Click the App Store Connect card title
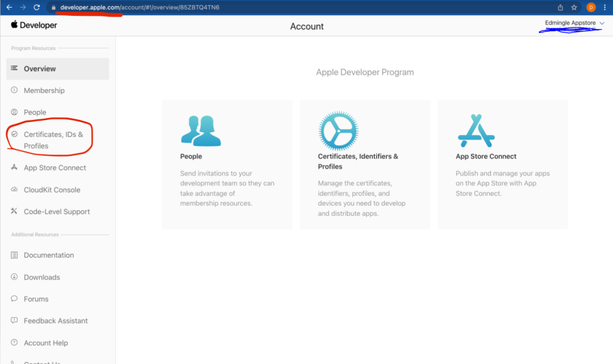 coord(486,156)
